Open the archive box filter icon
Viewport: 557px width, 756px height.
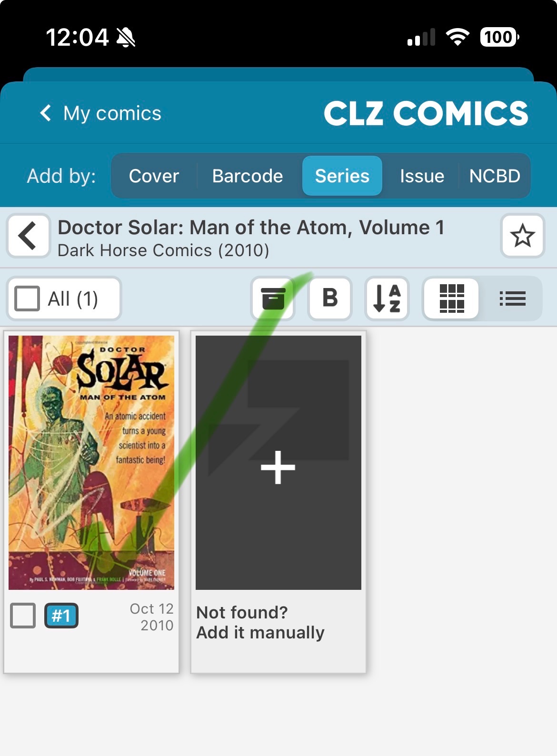(x=273, y=298)
